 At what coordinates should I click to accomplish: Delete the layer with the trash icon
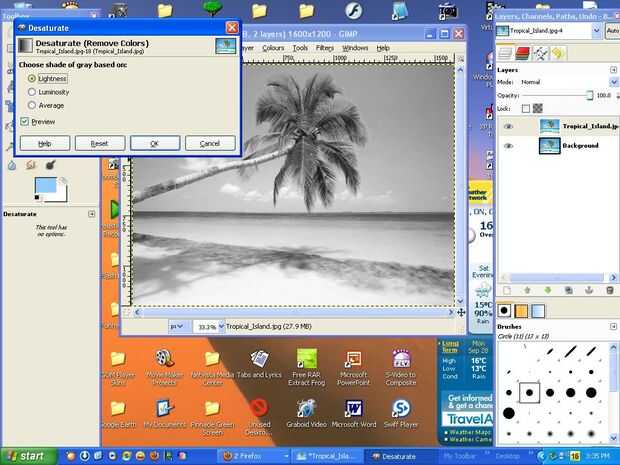tap(610, 291)
